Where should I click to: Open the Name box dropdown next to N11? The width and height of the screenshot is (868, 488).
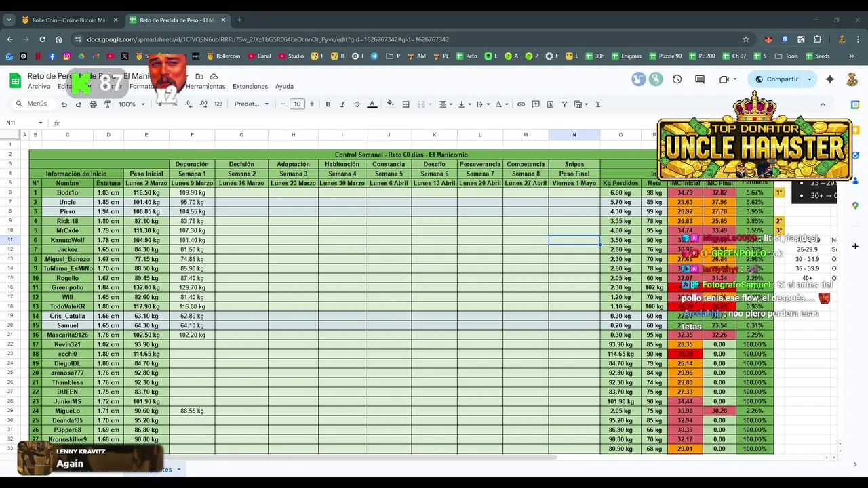41,123
